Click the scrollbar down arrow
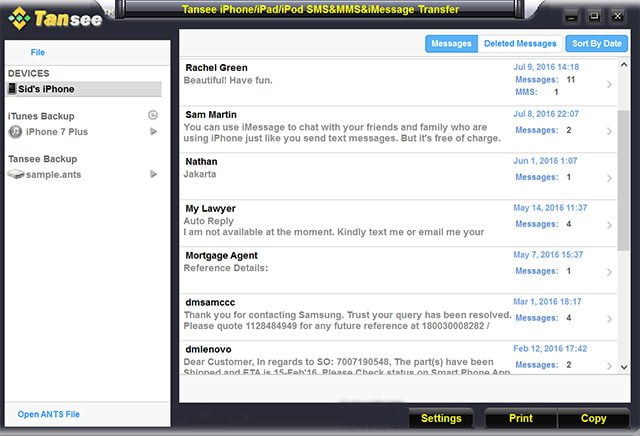Screen dimensions: 640x436 [624, 367]
